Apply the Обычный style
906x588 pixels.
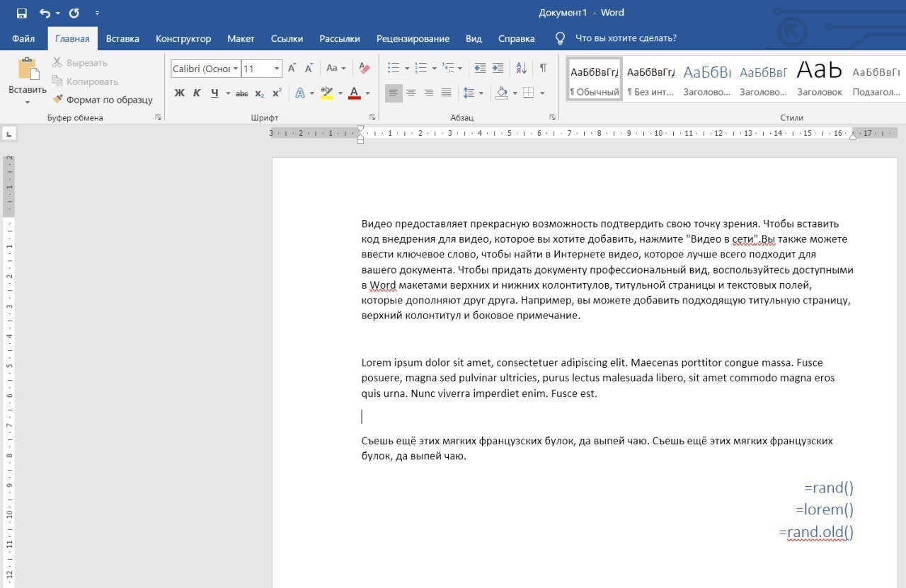(x=595, y=79)
